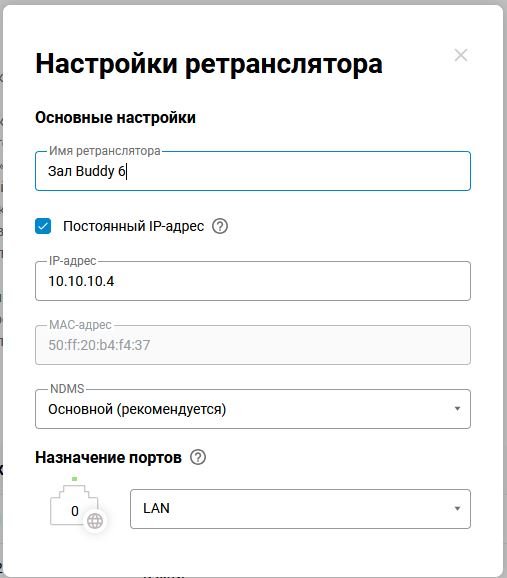Select the port 0 Ethernet socket icon
The image size is (507, 578).
point(74,505)
